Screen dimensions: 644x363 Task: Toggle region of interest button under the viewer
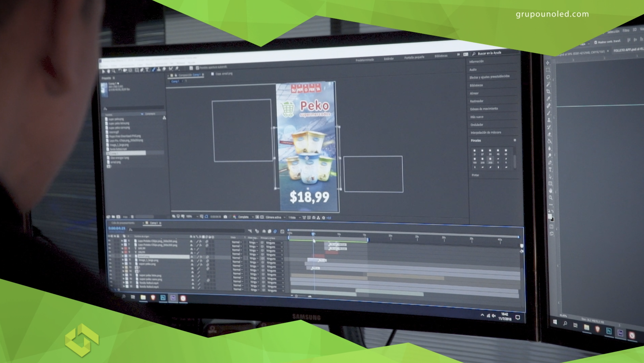(257, 217)
